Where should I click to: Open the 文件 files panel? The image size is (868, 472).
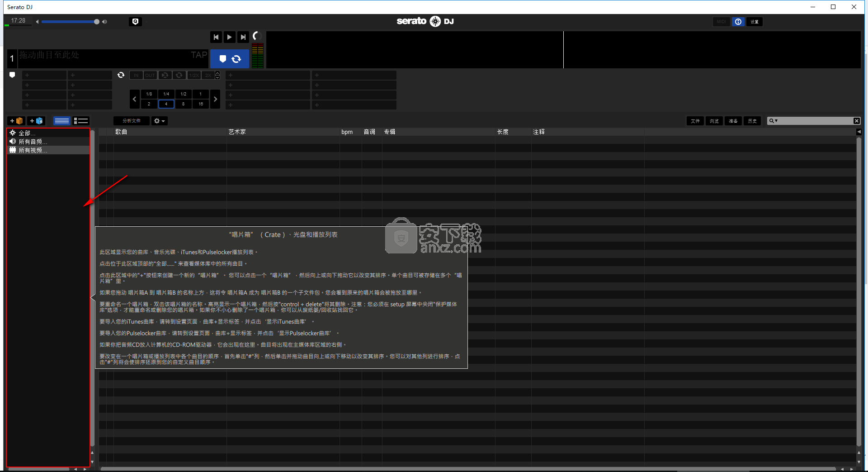tap(695, 121)
